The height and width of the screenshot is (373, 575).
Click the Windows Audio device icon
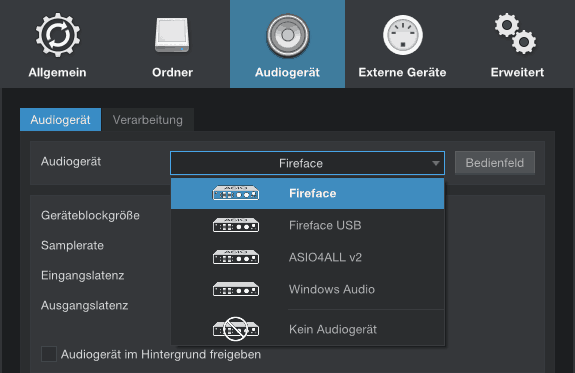point(236,289)
